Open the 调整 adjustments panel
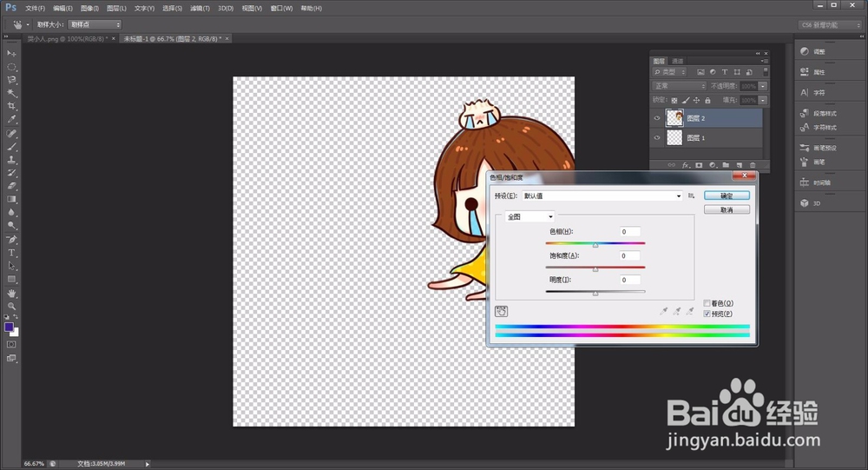This screenshot has height=470, width=868. pyautogui.click(x=812, y=51)
